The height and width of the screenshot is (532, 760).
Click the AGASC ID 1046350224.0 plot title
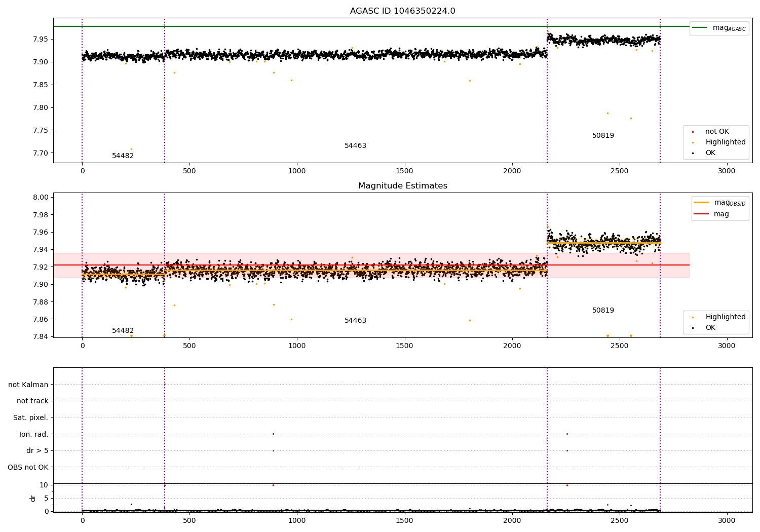(x=403, y=11)
